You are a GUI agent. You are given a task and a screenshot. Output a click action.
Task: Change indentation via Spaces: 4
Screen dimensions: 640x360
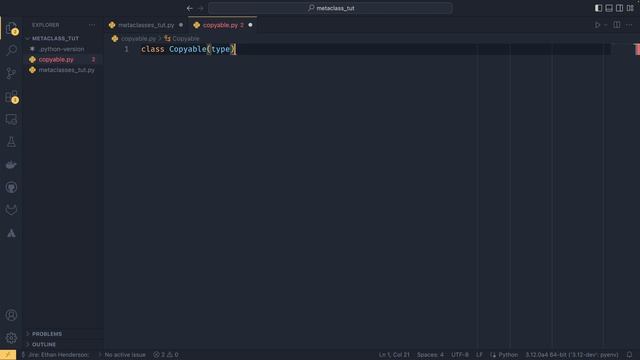pos(430,355)
